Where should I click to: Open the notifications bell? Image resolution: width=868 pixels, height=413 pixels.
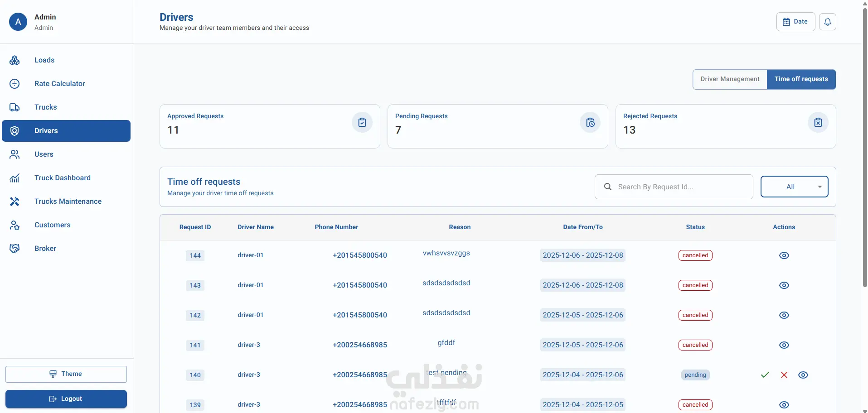(827, 22)
